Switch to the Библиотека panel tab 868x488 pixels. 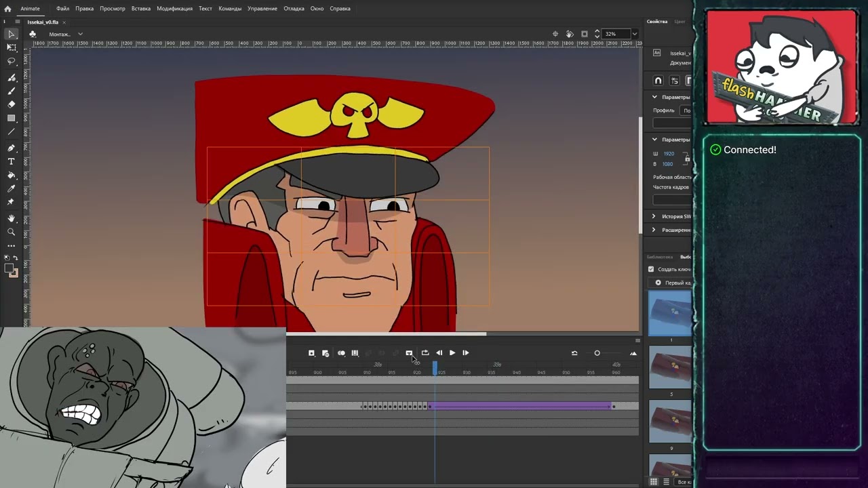pyautogui.click(x=660, y=257)
